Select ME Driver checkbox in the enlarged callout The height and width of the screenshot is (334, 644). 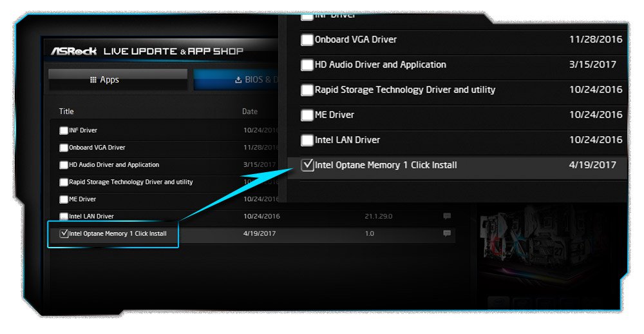click(x=307, y=115)
